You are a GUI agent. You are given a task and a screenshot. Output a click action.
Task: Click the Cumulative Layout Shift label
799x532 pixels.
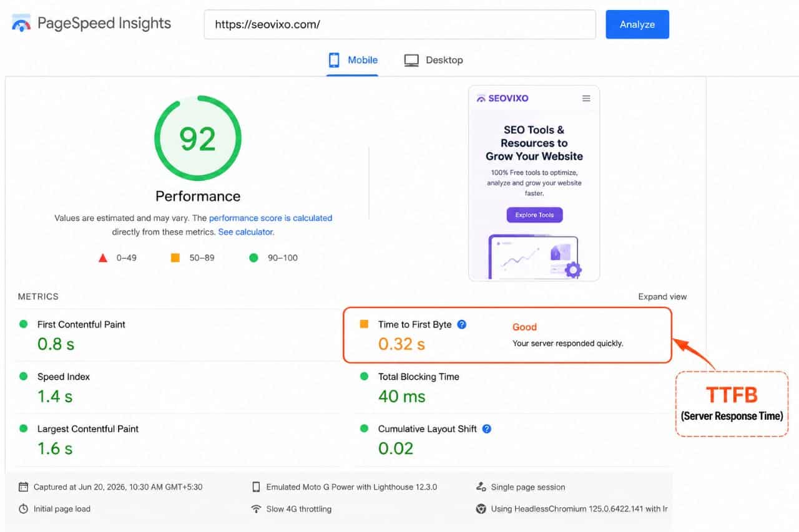click(x=428, y=429)
